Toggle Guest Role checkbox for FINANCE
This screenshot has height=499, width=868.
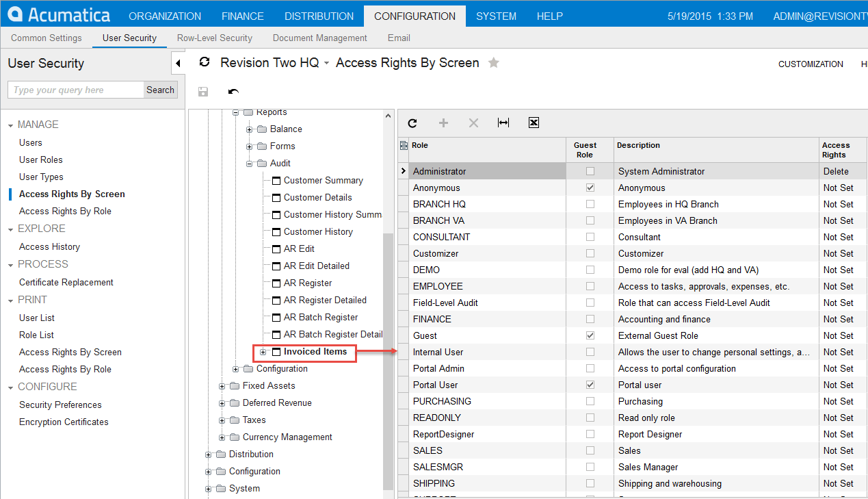pyautogui.click(x=590, y=319)
